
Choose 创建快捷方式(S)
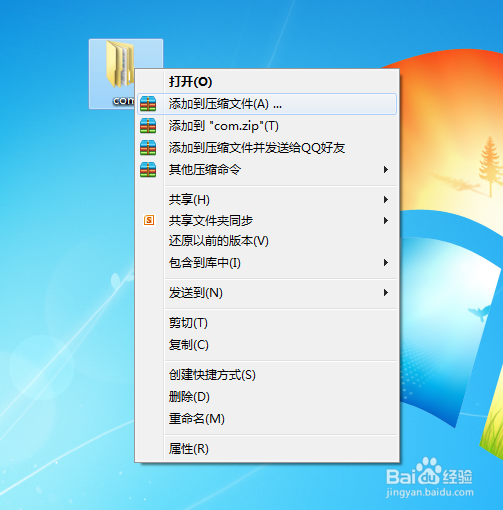(267, 375)
